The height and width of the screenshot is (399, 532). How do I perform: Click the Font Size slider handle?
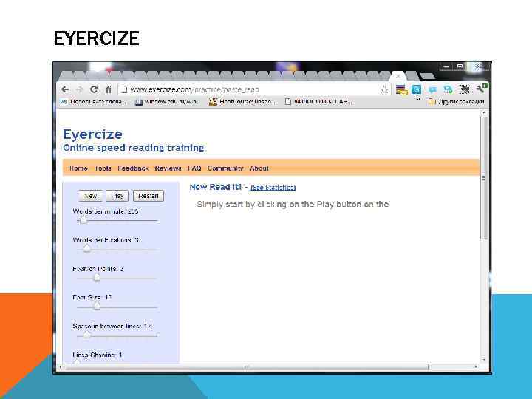click(97, 306)
